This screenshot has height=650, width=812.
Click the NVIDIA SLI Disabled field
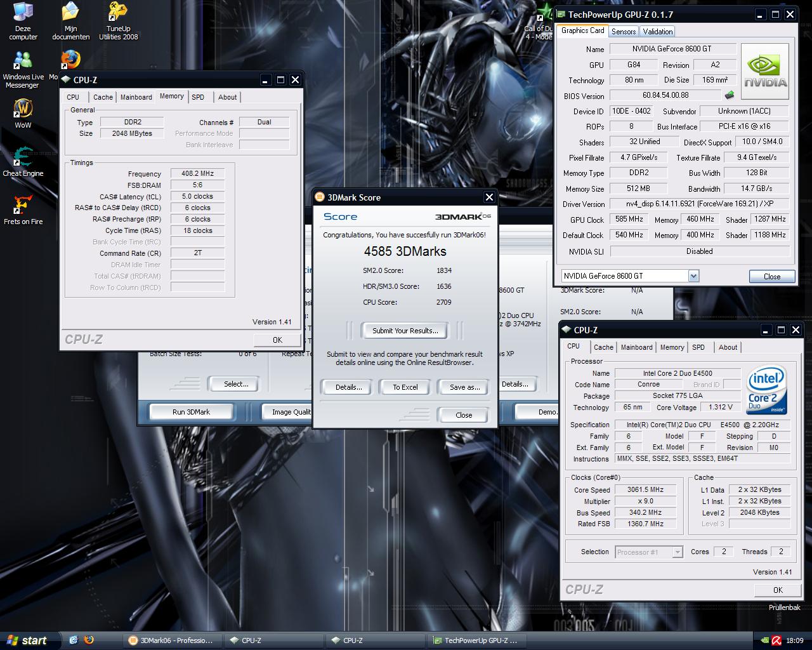coord(699,251)
